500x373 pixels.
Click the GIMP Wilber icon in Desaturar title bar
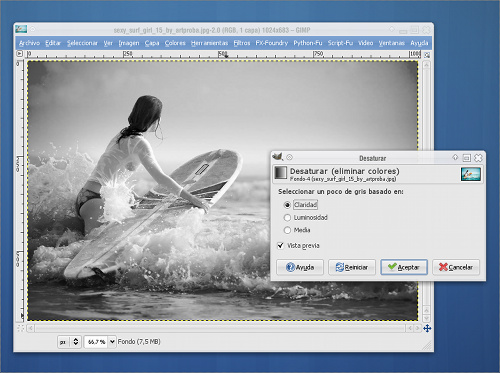(277, 156)
